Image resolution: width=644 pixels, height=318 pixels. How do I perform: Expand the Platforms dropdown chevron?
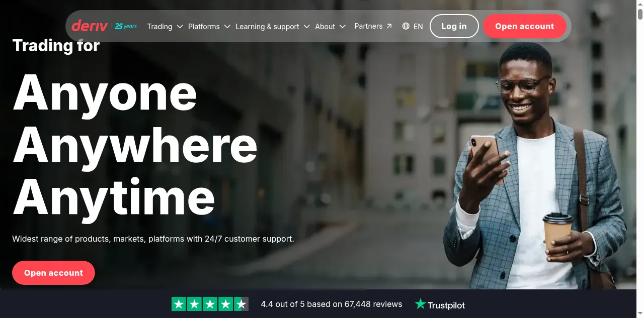click(x=227, y=26)
